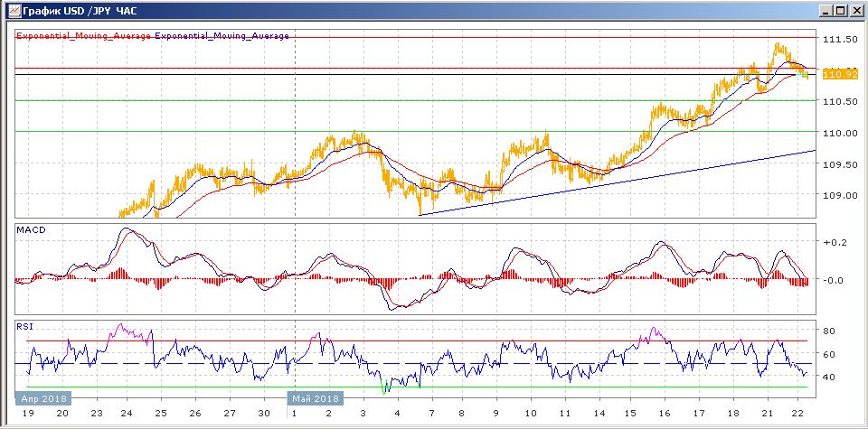Click date 8 on the time axis
This screenshot has width=868, height=429.
point(463,413)
